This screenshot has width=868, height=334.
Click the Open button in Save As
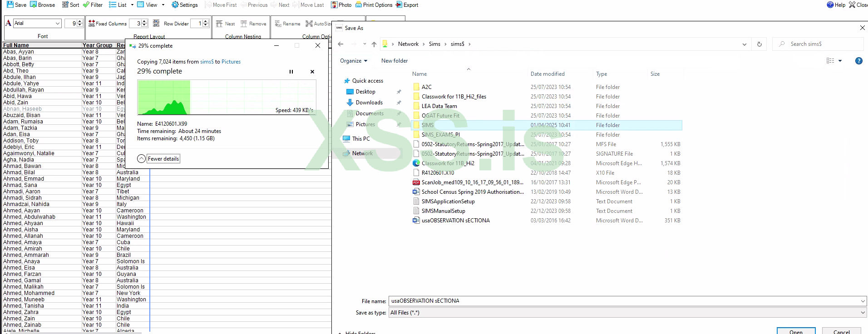click(796, 331)
